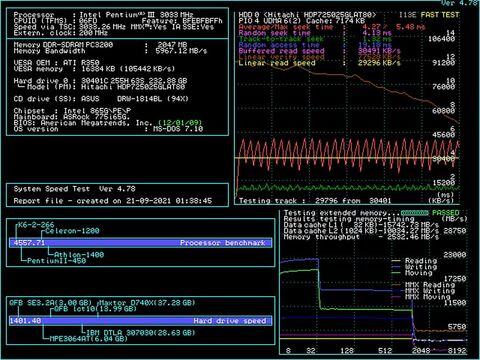Viewport: 480px width, 360px height.
Task: Click the 'Memory throughput' 2532.46 MB/s line
Action: pos(361,237)
